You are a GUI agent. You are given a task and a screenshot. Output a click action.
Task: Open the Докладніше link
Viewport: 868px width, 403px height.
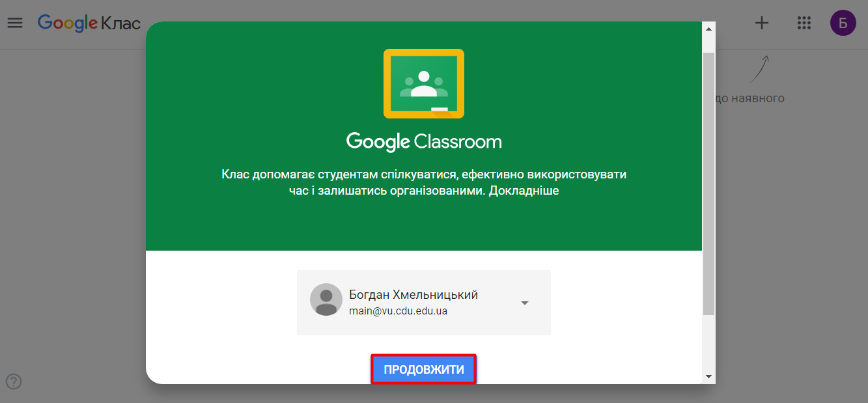(x=524, y=191)
